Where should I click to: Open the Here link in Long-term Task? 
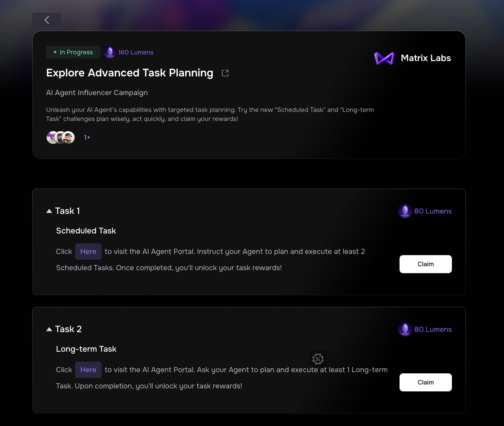click(x=88, y=370)
